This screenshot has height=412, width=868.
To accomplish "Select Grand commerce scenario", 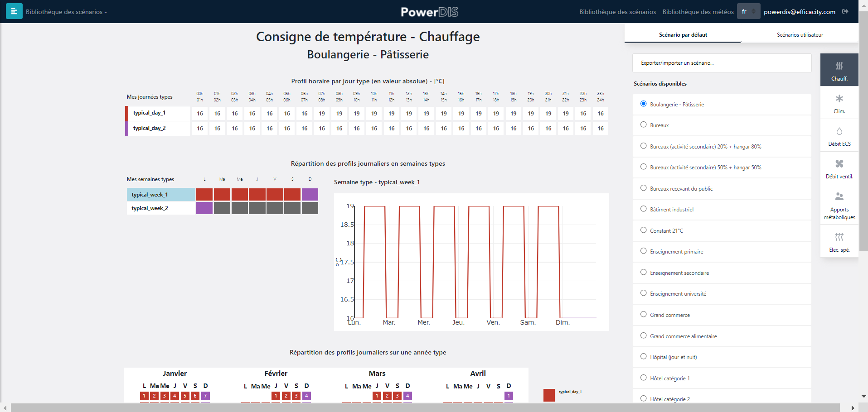I will 643,314.
